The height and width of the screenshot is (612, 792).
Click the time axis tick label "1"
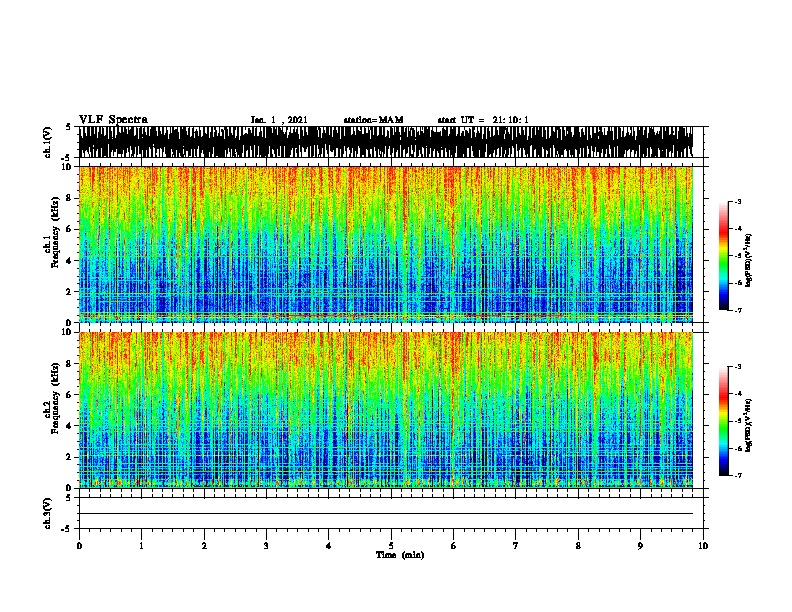point(141,545)
